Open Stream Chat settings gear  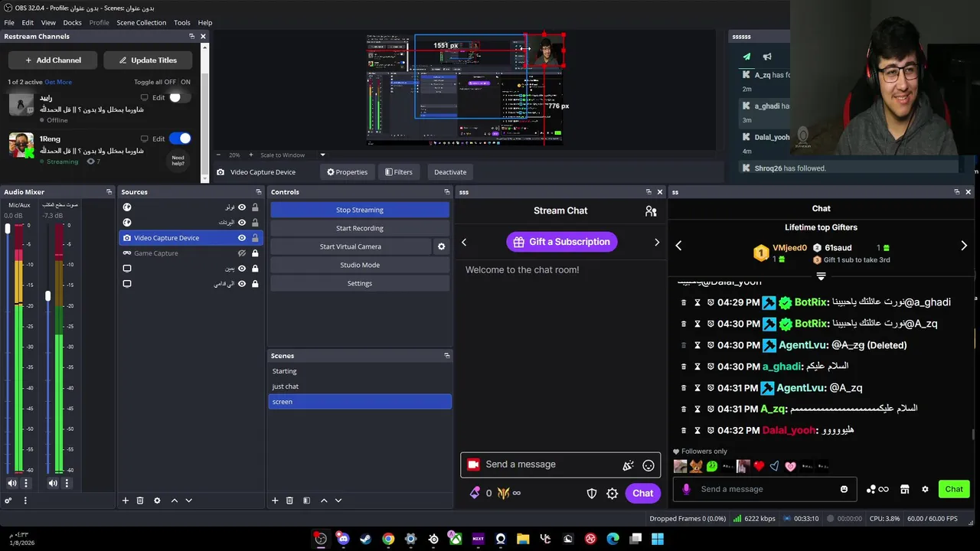[612, 494]
